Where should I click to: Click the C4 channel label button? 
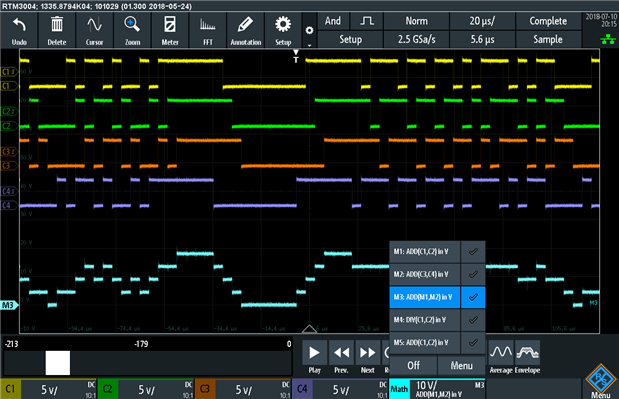(302, 389)
